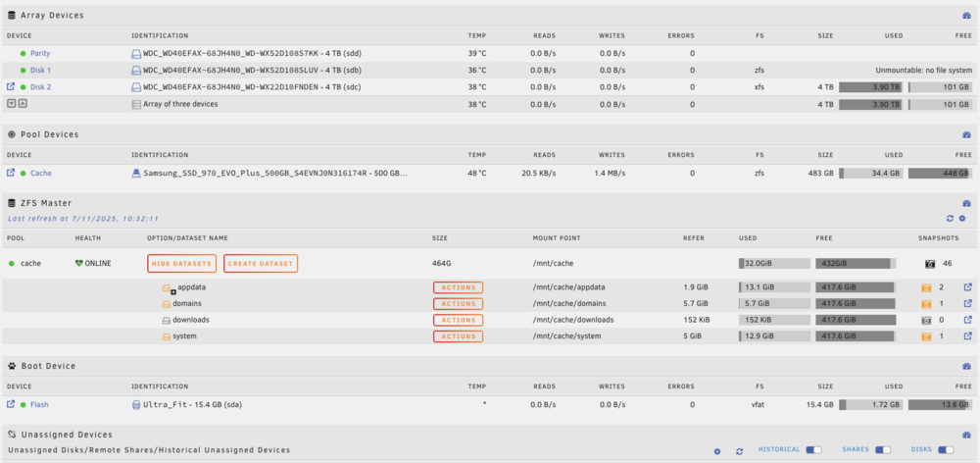The image size is (980, 463).
Task: Refresh the ZFS Master panel
Action: 950,219
